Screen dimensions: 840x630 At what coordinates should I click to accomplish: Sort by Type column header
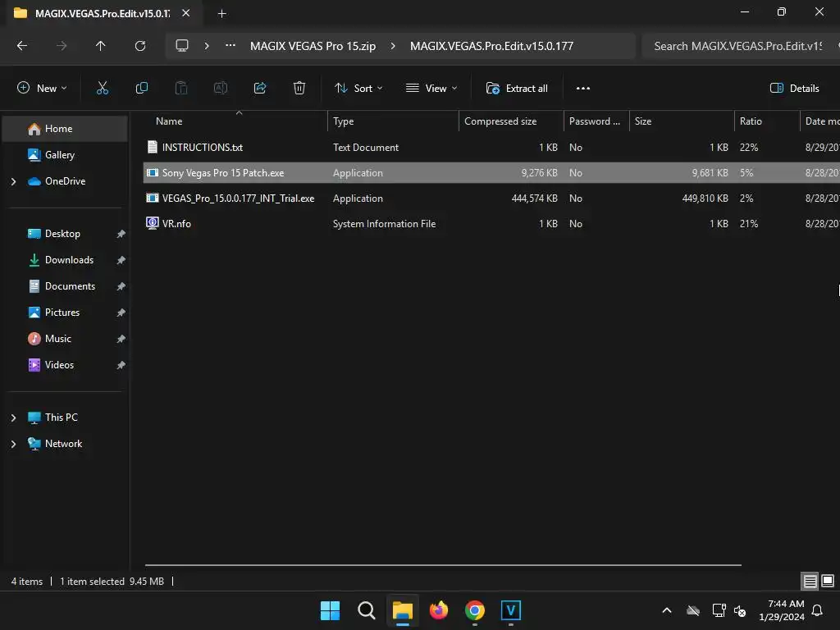393,121
